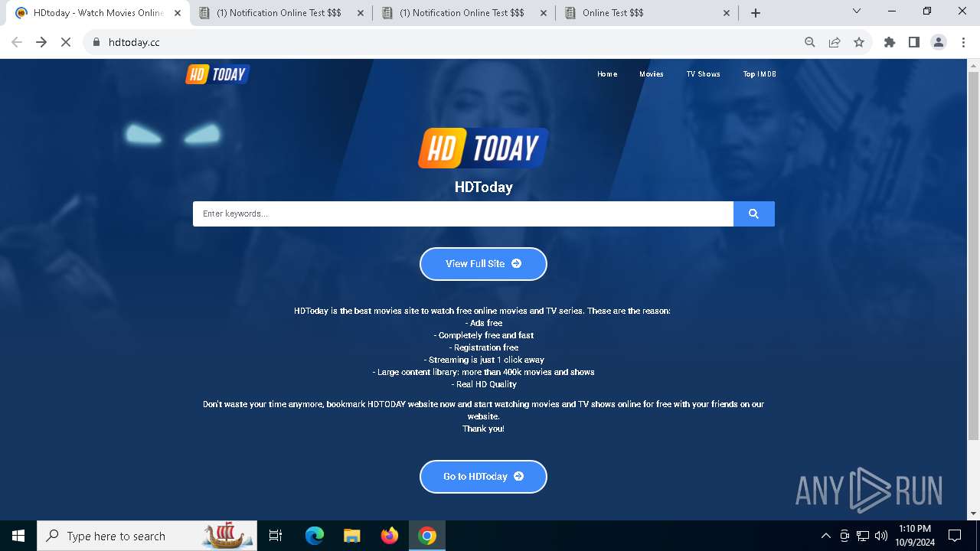The width and height of the screenshot is (980, 551).
Task: Open Task View on the taskbar
Action: click(276, 536)
